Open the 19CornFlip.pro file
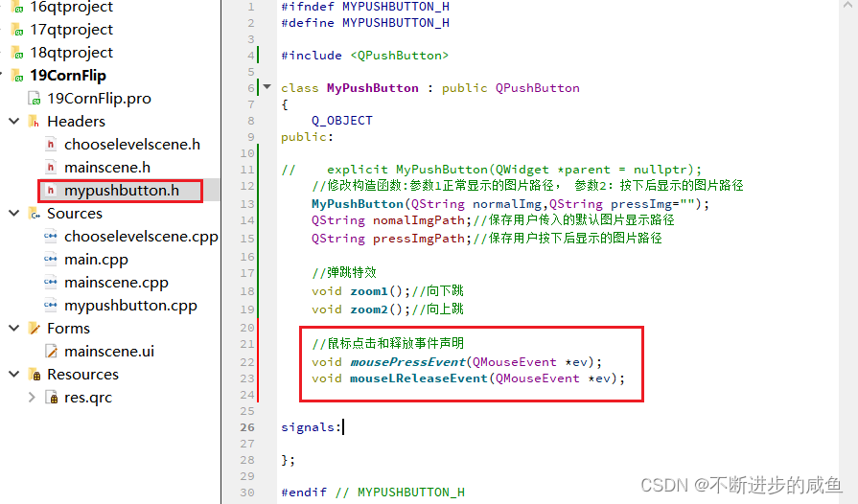The width and height of the screenshot is (858, 504). [99, 99]
